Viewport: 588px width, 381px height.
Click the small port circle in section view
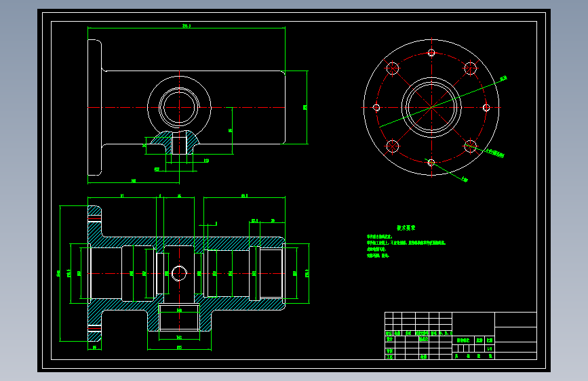[179, 273]
